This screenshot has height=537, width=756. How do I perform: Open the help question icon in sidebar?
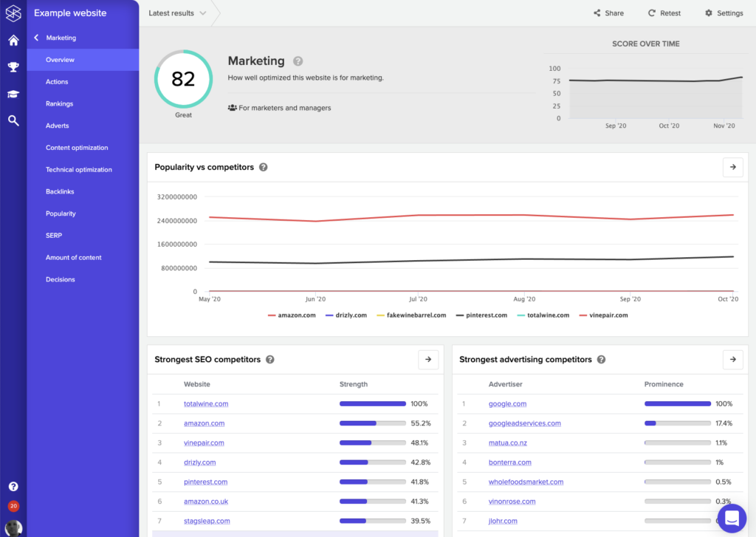(13, 486)
